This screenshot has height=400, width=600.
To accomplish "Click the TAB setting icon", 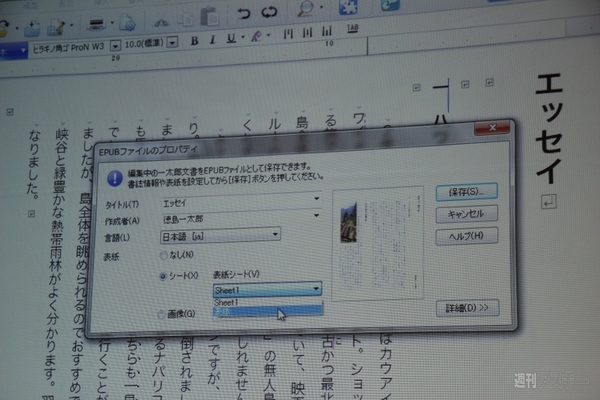I will [x=352, y=28].
